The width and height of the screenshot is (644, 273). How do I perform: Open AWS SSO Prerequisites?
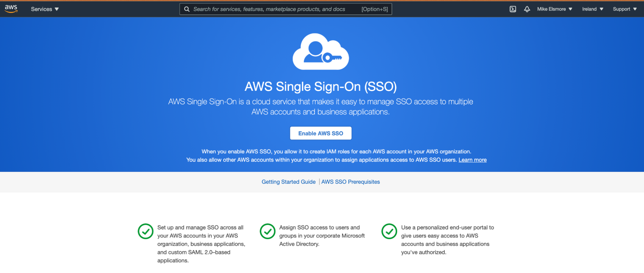(x=350, y=182)
